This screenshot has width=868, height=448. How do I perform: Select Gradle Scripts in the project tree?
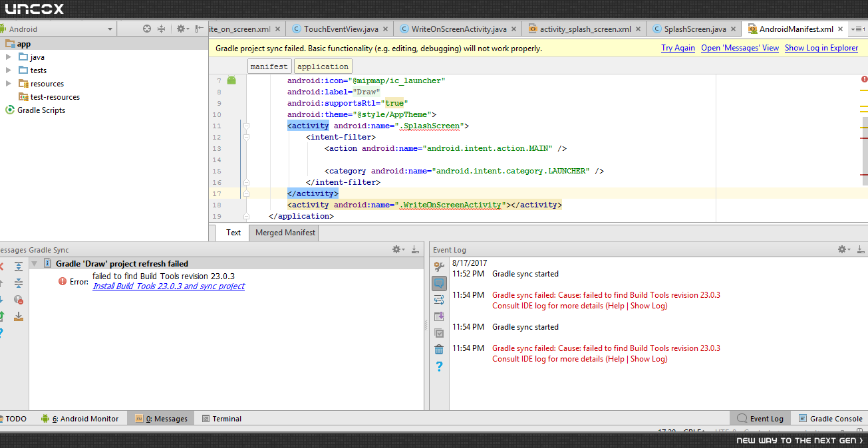point(35,110)
